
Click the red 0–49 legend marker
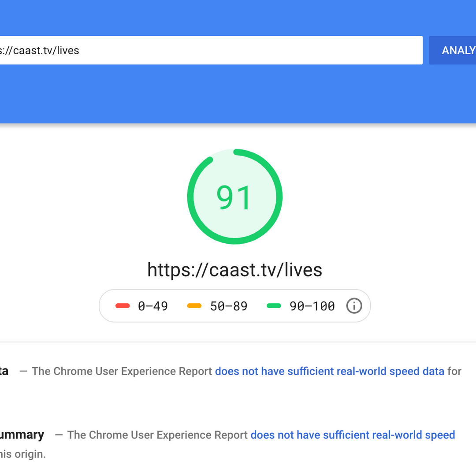(123, 305)
